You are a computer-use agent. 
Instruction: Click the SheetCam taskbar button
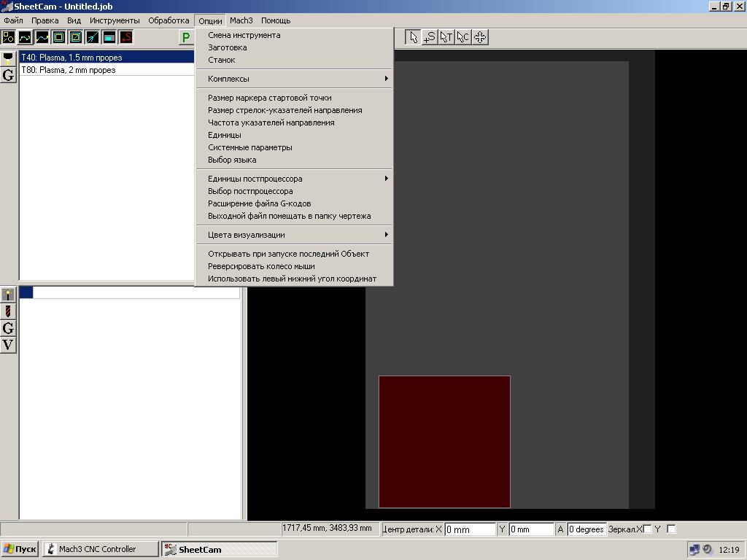(x=219, y=549)
